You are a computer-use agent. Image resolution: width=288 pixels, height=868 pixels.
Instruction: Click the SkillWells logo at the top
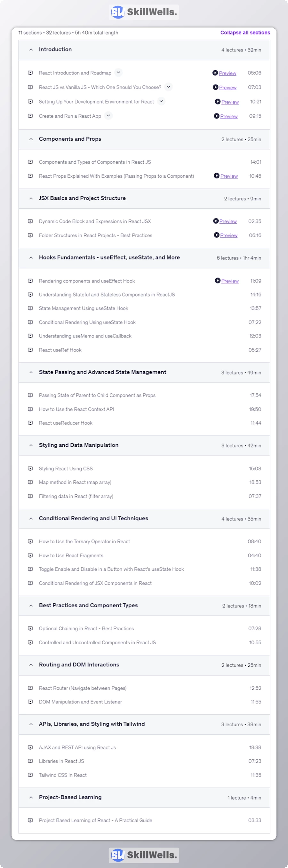(x=144, y=12)
